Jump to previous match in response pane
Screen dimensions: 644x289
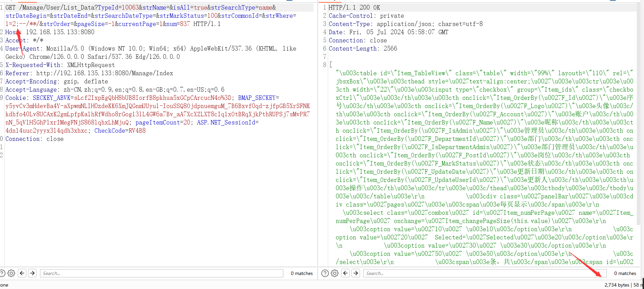point(346,273)
